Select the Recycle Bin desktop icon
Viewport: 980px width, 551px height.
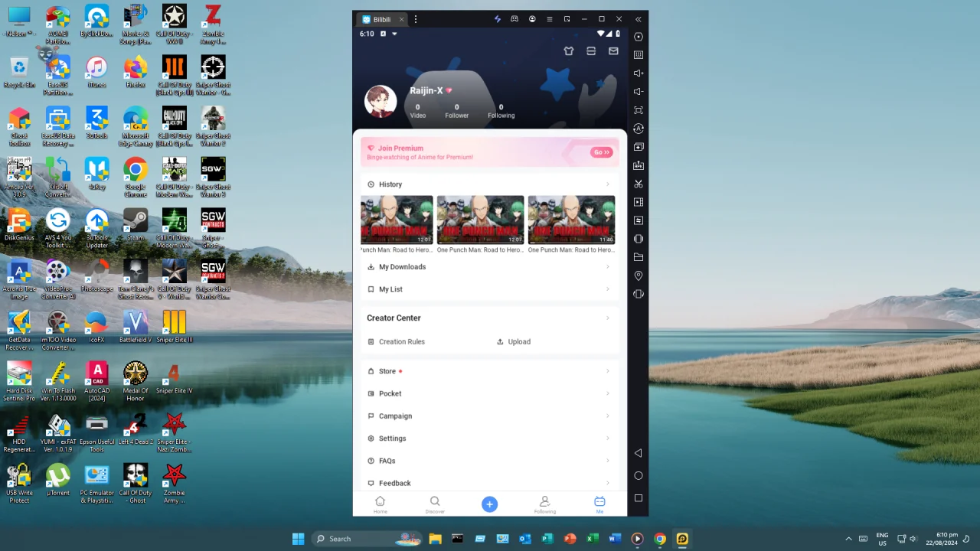point(19,73)
